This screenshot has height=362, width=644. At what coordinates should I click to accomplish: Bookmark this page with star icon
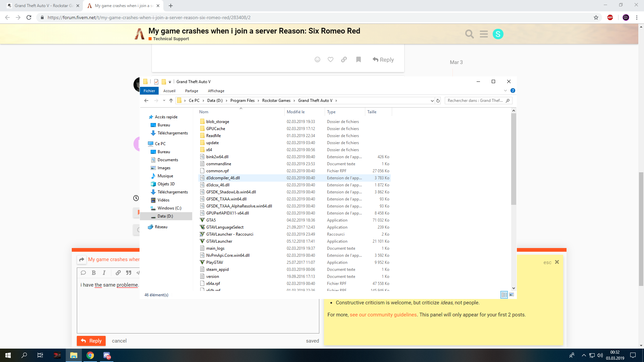[x=596, y=17]
